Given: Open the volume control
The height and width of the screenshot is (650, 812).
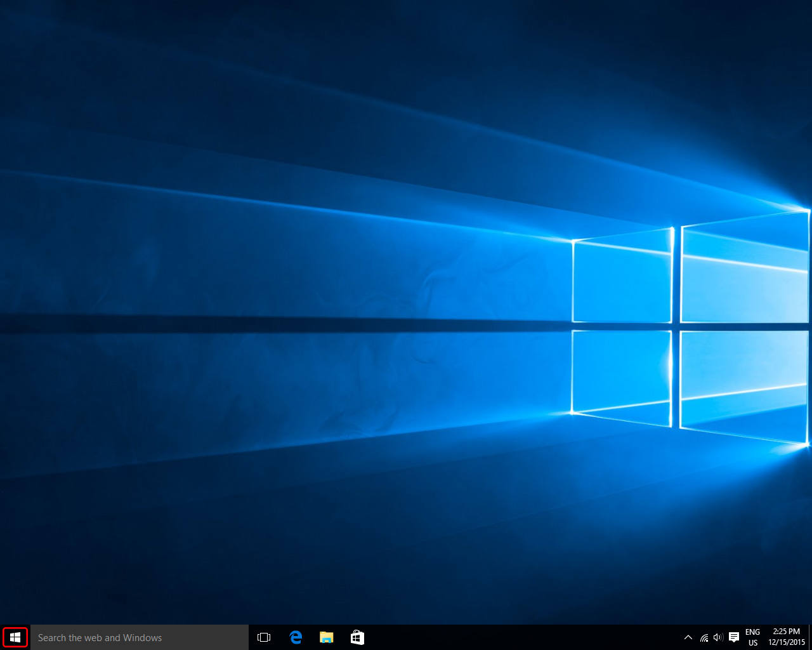Looking at the screenshot, I should (x=718, y=637).
